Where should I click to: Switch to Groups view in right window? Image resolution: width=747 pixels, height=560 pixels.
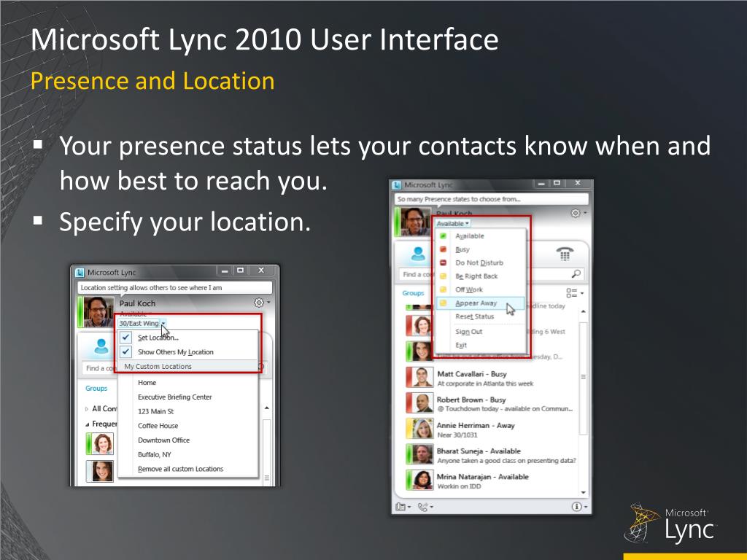[413, 293]
